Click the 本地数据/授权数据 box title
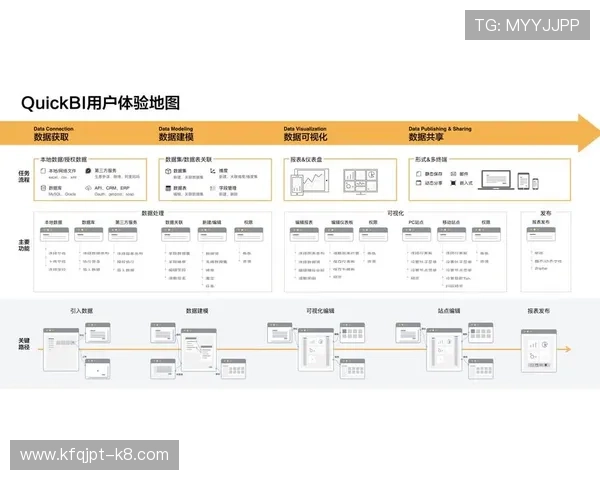 [x=64, y=159]
